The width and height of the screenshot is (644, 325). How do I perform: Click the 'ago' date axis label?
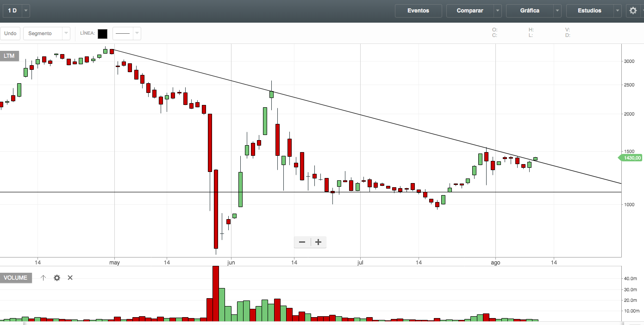[495, 263]
